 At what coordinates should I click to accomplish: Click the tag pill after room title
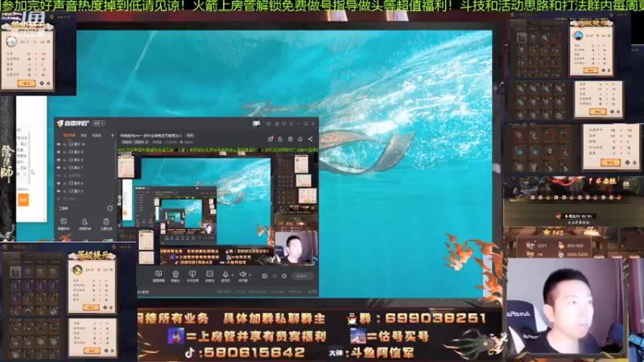coord(191,135)
